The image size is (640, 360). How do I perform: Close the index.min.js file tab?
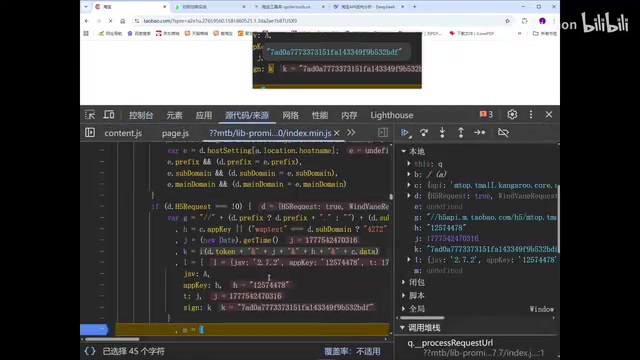[x=337, y=133]
